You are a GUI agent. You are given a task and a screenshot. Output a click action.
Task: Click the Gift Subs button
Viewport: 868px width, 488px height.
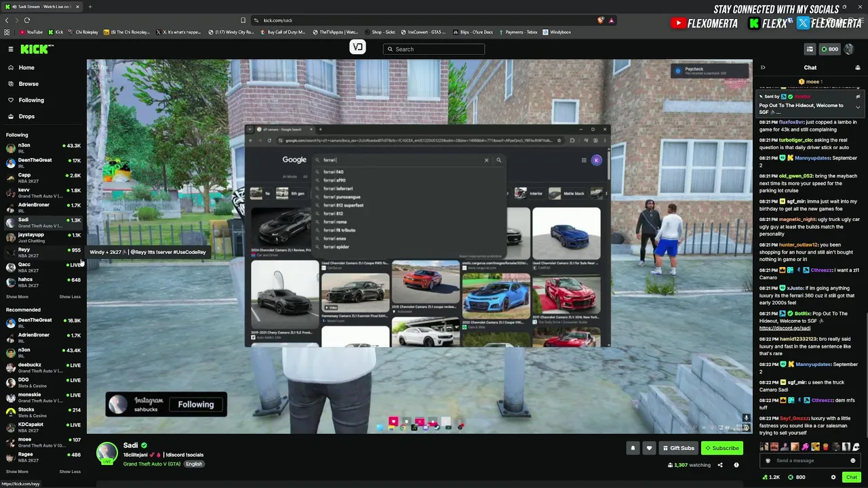(678, 448)
